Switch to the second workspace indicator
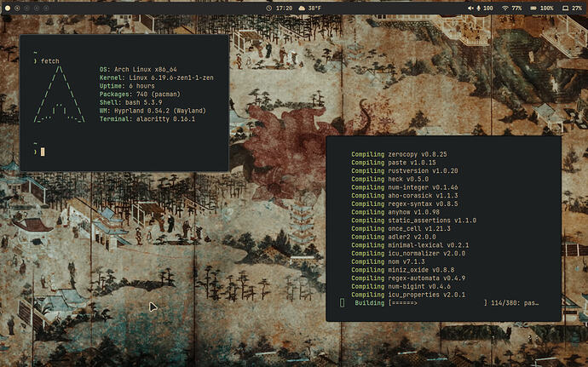This screenshot has width=588, height=367. coord(17,8)
